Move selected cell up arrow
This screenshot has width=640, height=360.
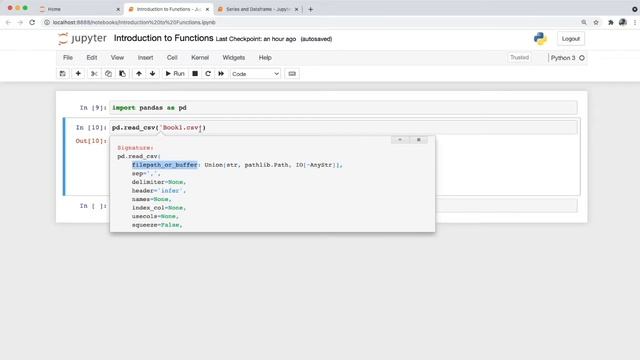(139, 73)
